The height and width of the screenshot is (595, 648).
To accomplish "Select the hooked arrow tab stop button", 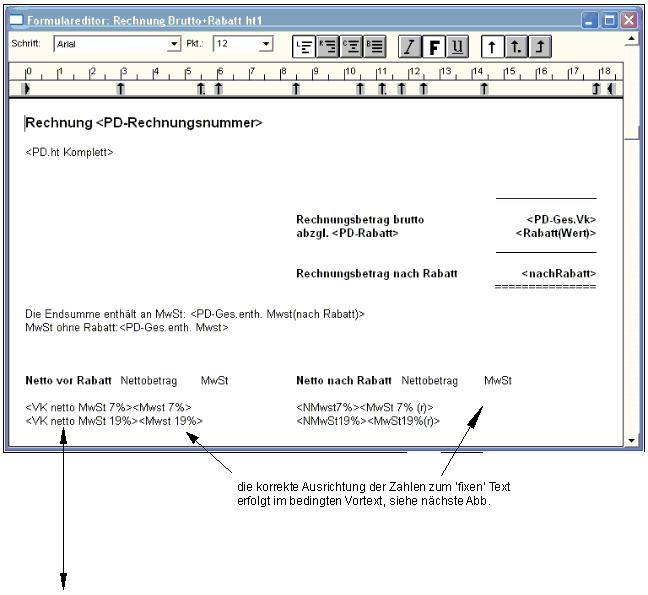I will click(540, 45).
